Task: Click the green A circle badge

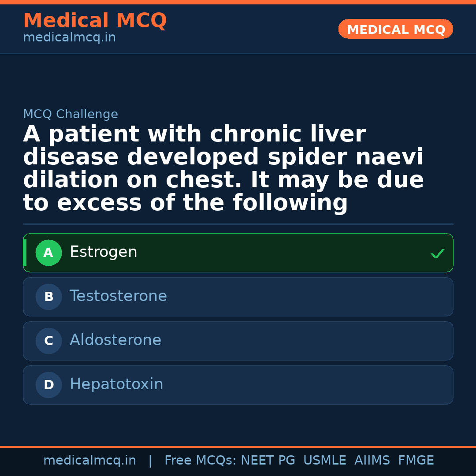Action: pyautogui.click(x=48, y=253)
